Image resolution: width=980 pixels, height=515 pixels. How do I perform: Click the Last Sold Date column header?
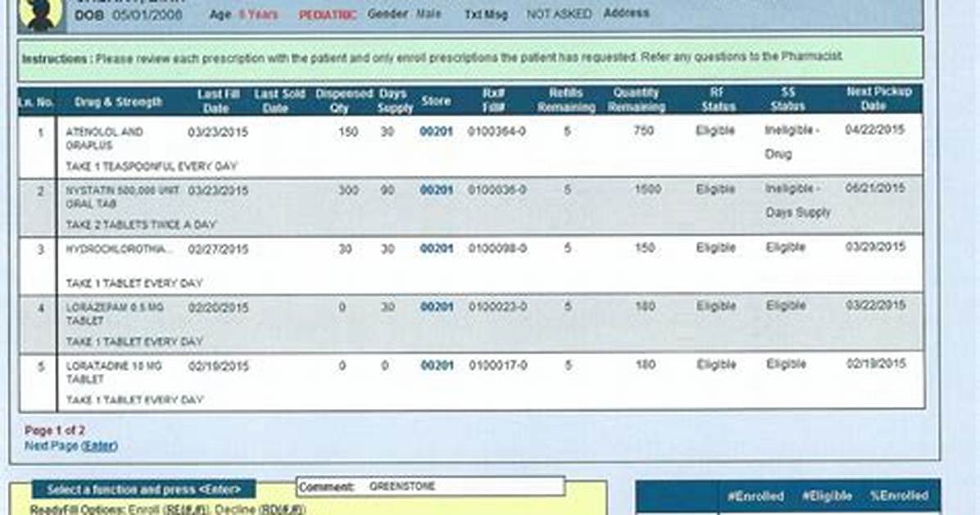(279, 101)
